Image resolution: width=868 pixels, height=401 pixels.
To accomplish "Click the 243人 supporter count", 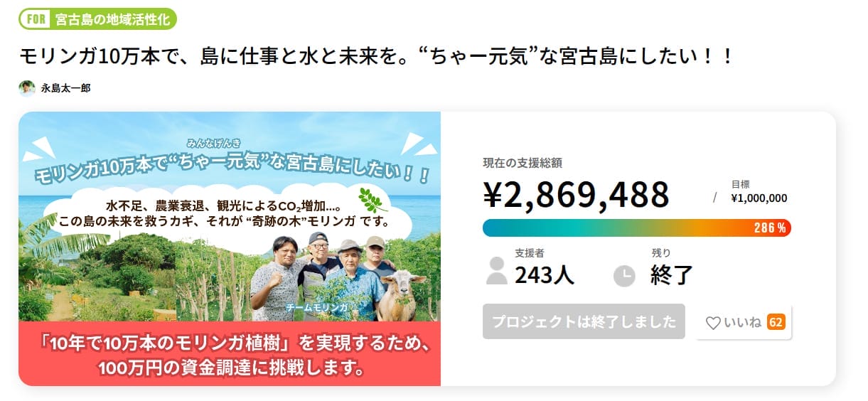I will tap(544, 274).
